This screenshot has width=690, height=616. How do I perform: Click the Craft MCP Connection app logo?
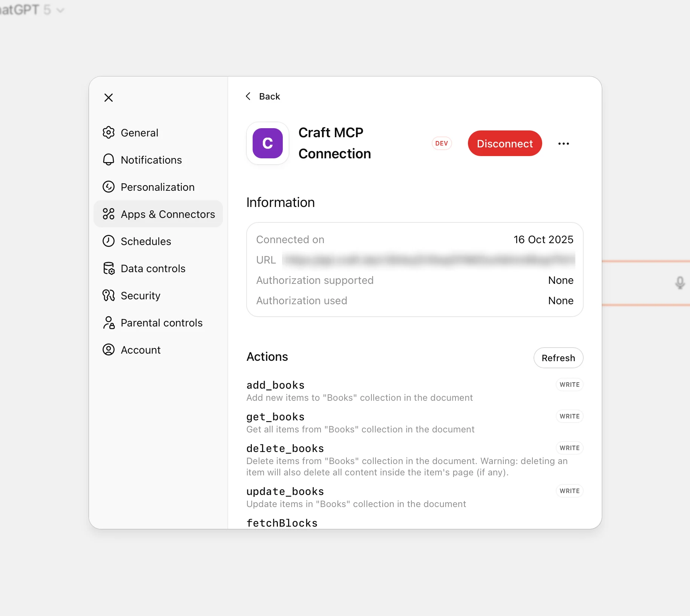(x=267, y=143)
